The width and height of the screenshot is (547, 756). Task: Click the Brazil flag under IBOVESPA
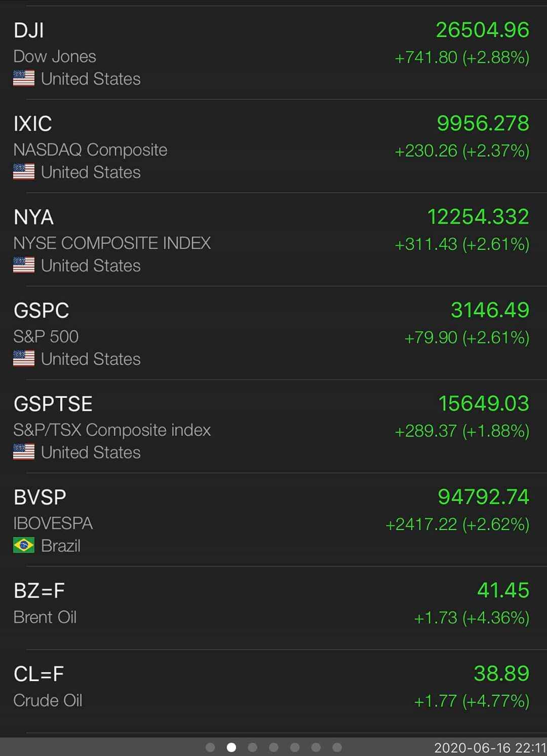point(24,545)
